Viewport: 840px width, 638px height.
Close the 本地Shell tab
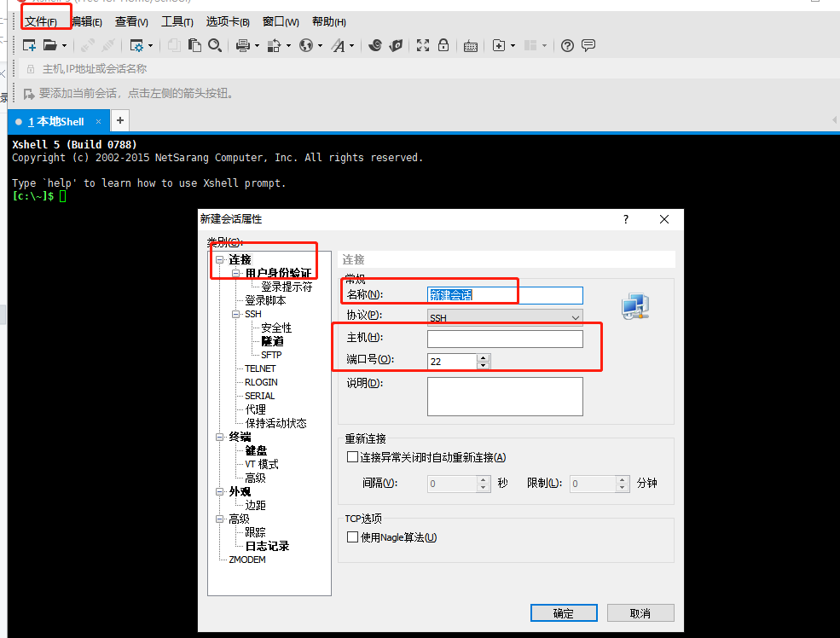tap(99, 122)
